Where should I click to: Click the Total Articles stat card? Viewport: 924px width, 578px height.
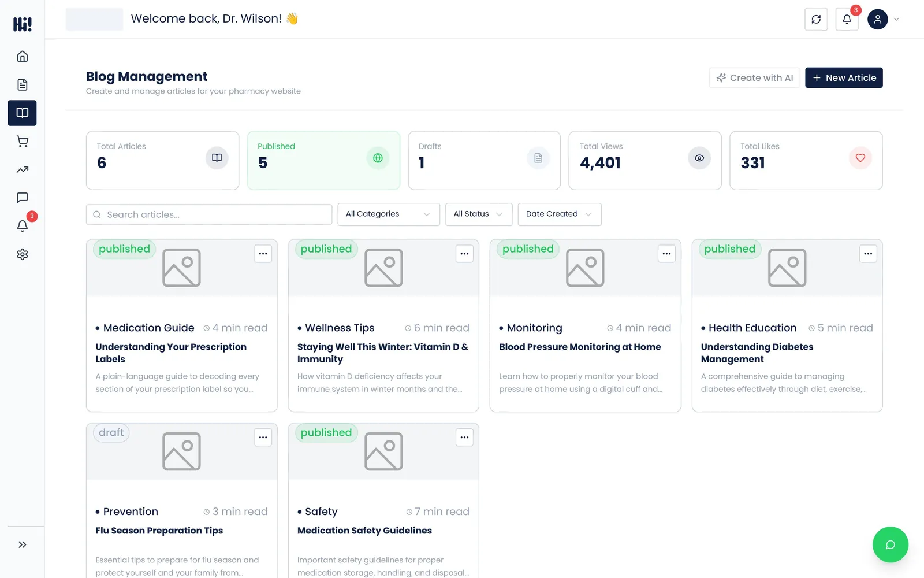[x=162, y=161]
